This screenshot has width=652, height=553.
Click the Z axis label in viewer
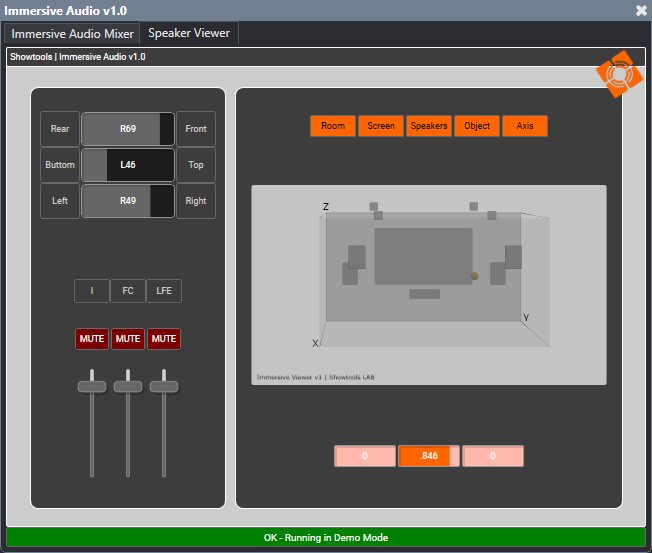point(326,207)
